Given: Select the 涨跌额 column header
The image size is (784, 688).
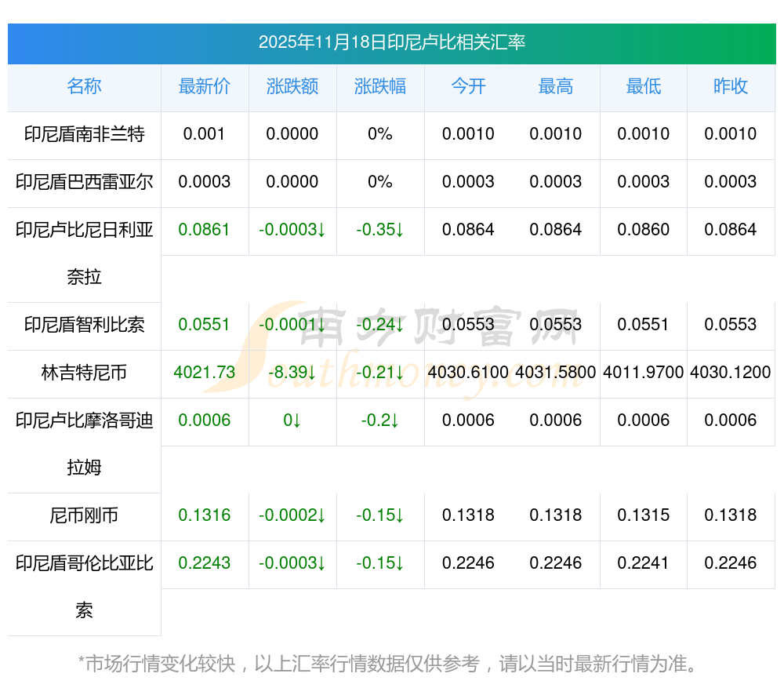Looking at the screenshot, I should (292, 86).
